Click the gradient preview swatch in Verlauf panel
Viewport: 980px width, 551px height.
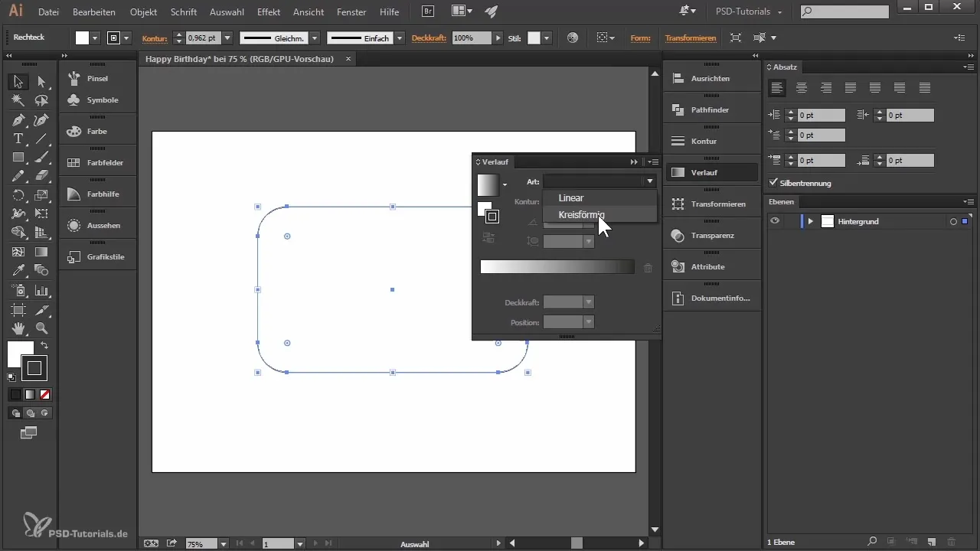click(x=488, y=184)
